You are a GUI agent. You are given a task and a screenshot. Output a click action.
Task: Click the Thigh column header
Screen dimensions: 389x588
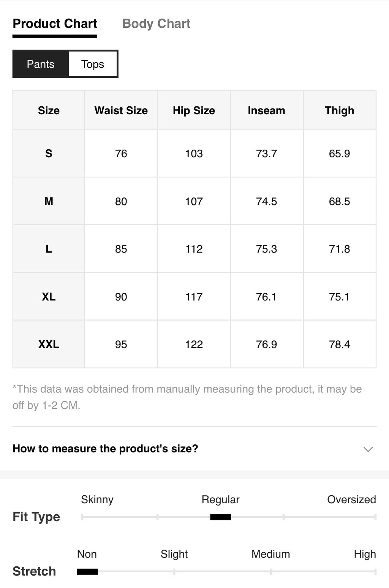(339, 111)
